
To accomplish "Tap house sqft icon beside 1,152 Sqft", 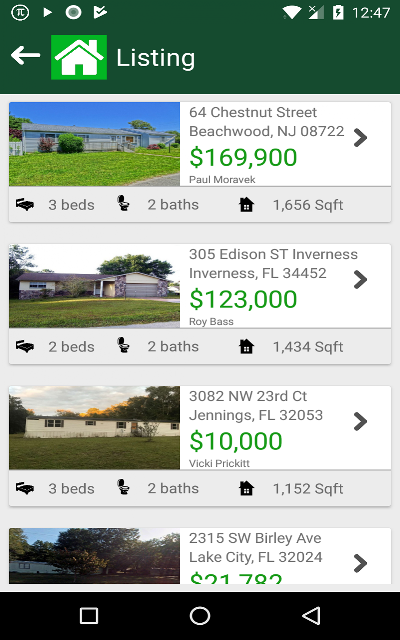I will point(247,488).
